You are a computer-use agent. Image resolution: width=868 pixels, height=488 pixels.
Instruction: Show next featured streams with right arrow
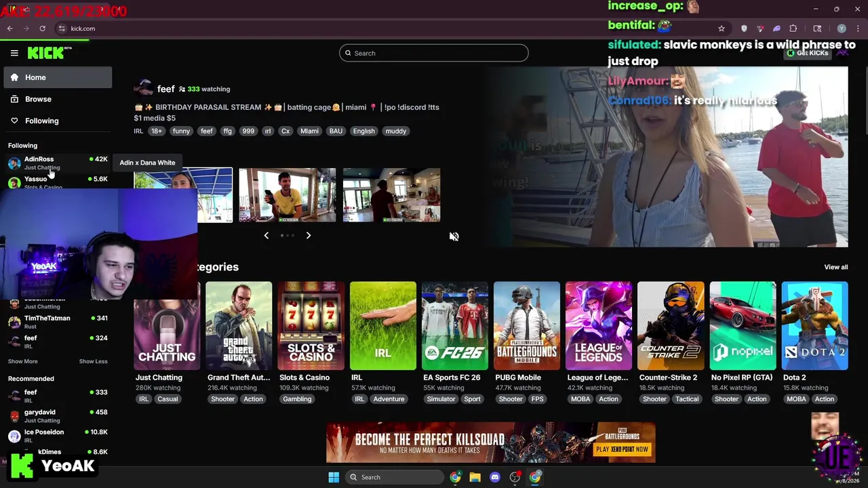308,235
